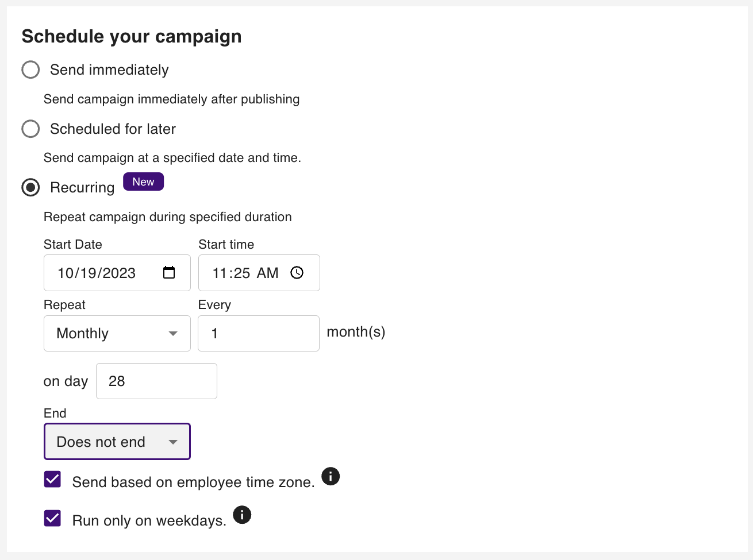
Task: Click the New badge beside Recurring
Action: coord(143,182)
